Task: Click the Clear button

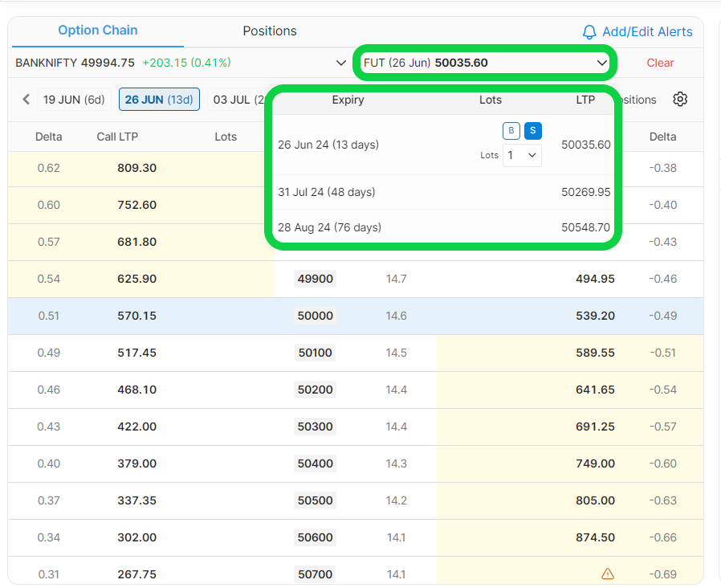Action: point(660,63)
